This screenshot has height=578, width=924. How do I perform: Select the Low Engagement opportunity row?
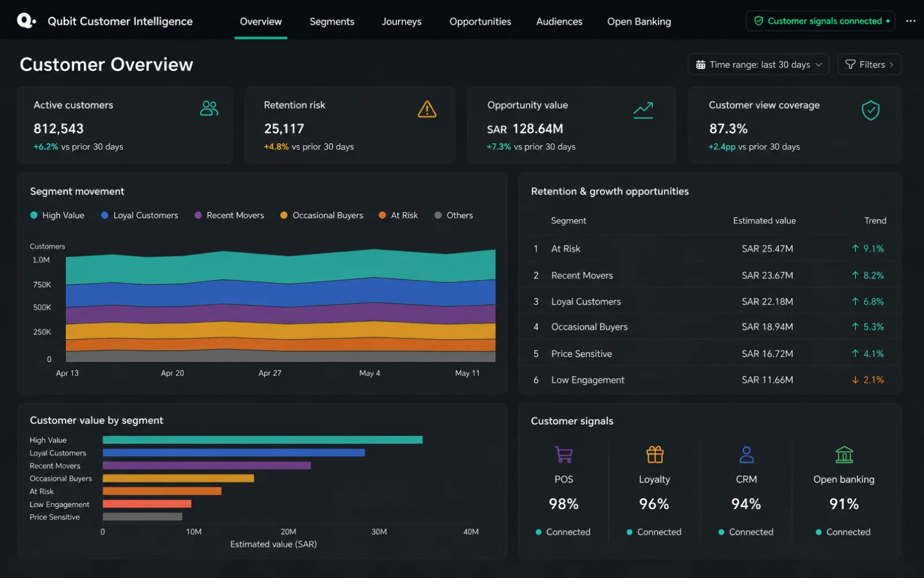point(710,380)
